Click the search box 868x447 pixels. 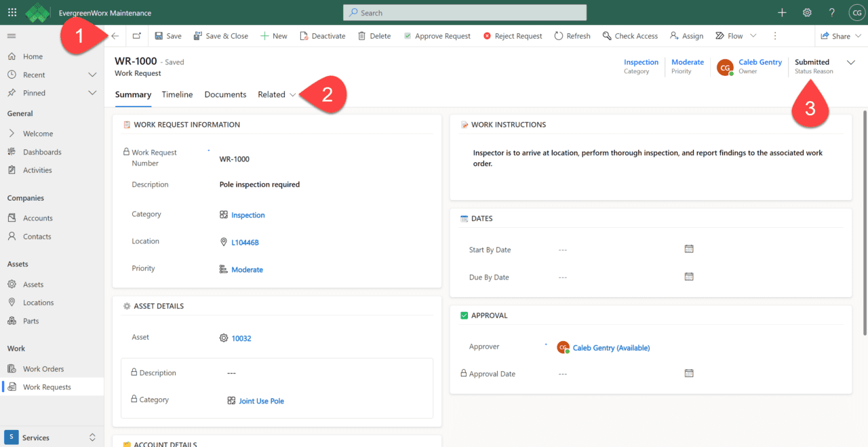click(465, 13)
